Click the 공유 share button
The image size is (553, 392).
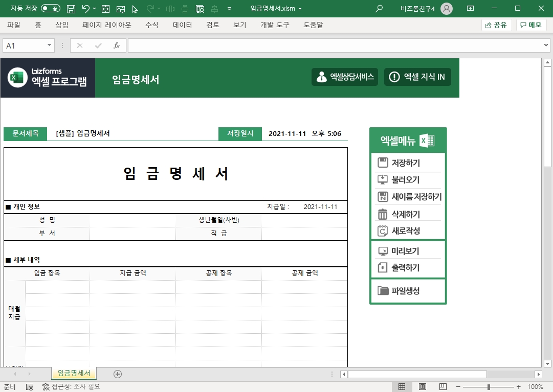(496, 25)
